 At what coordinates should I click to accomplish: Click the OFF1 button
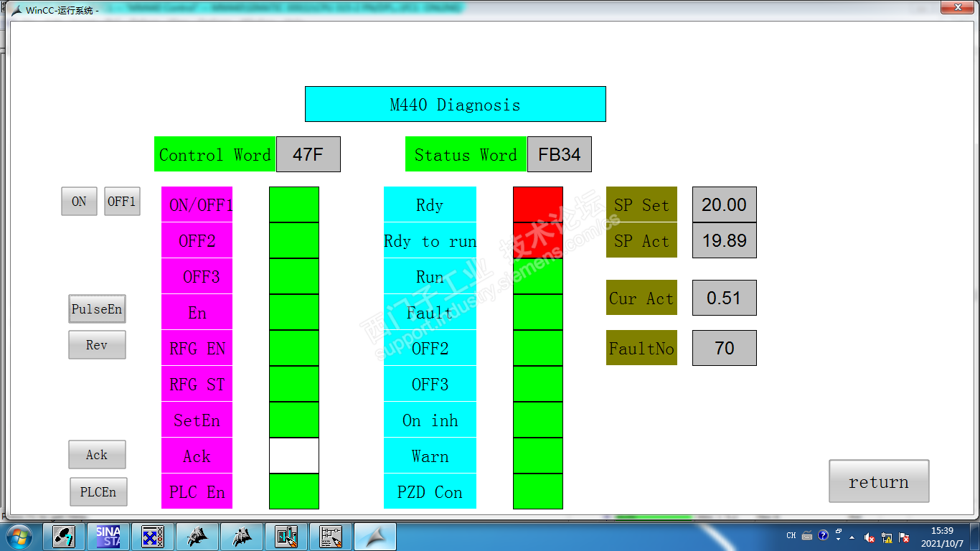(x=122, y=202)
